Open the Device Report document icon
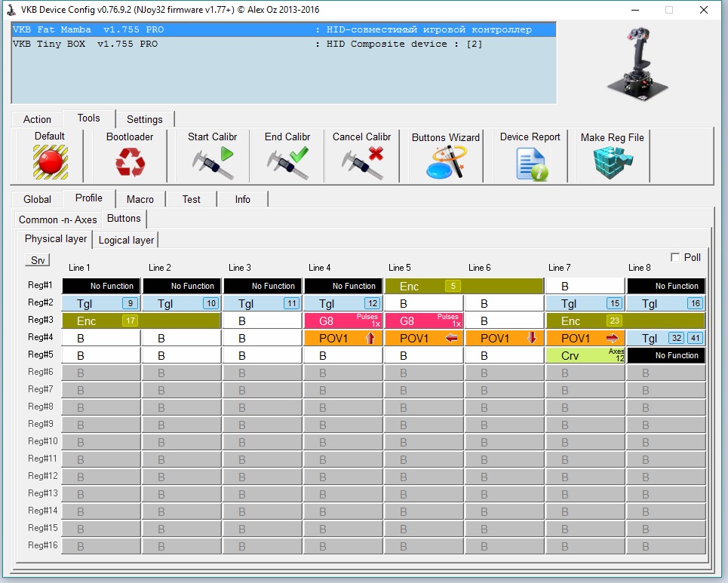This screenshot has height=583, width=728. point(530,163)
